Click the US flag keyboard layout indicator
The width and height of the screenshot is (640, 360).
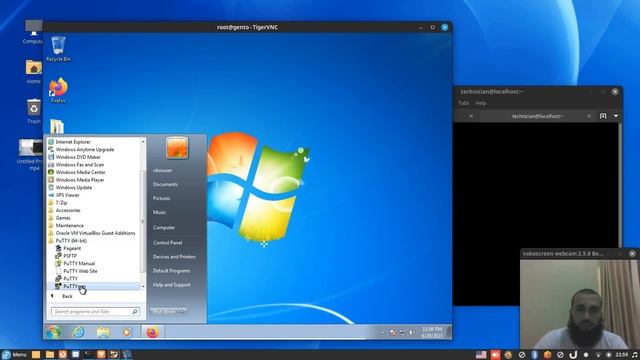(481, 355)
